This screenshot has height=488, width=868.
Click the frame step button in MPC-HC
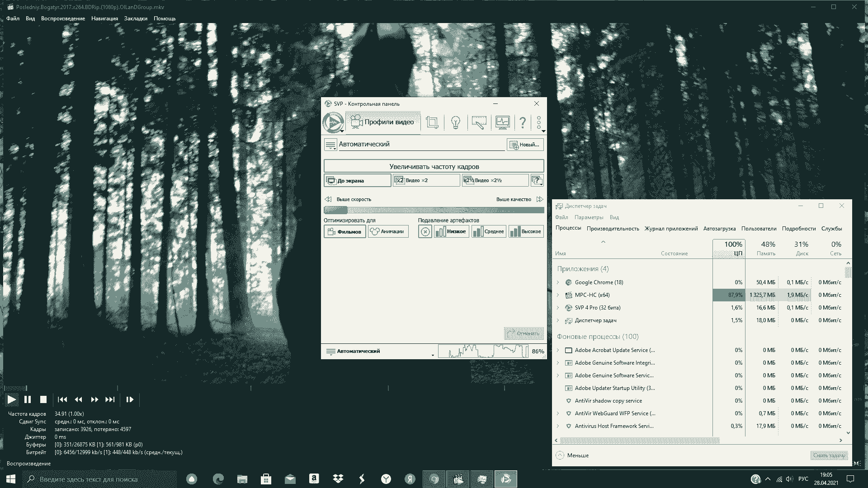[130, 399]
